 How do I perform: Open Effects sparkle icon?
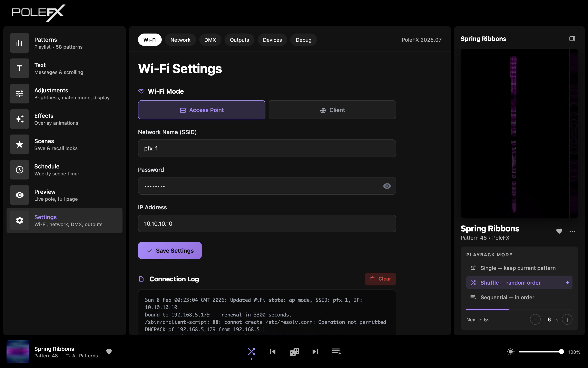click(x=19, y=119)
